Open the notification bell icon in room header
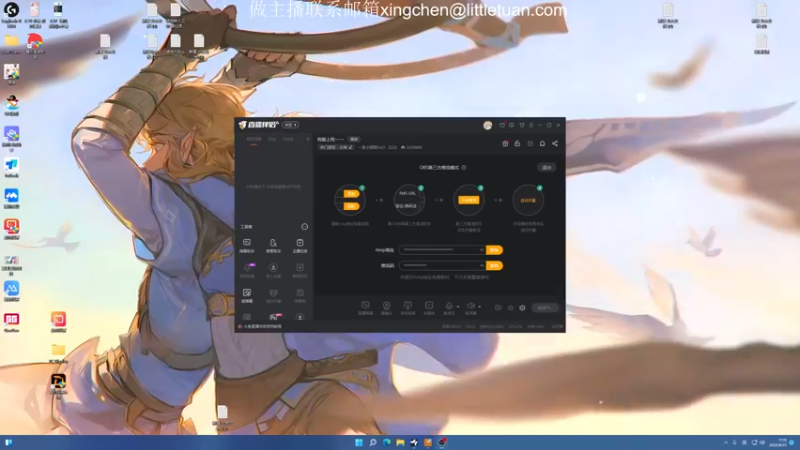Screen dimensions: 800x450 pos(542,144)
